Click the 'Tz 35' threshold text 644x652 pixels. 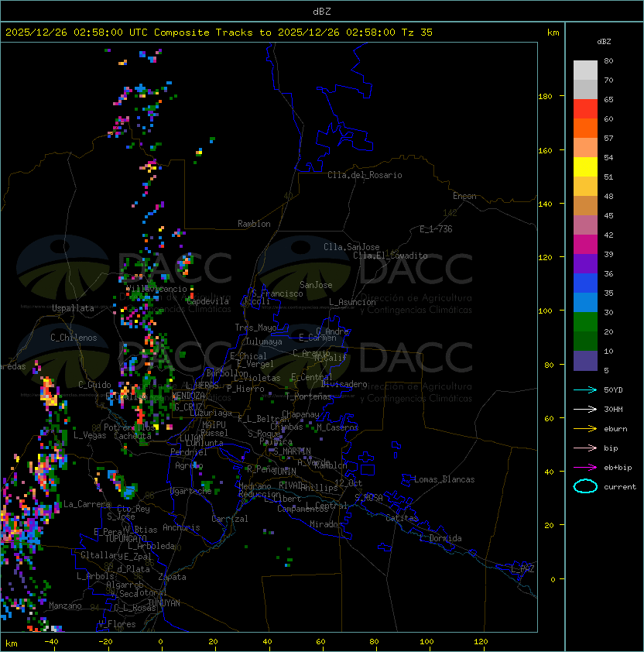click(x=417, y=33)
